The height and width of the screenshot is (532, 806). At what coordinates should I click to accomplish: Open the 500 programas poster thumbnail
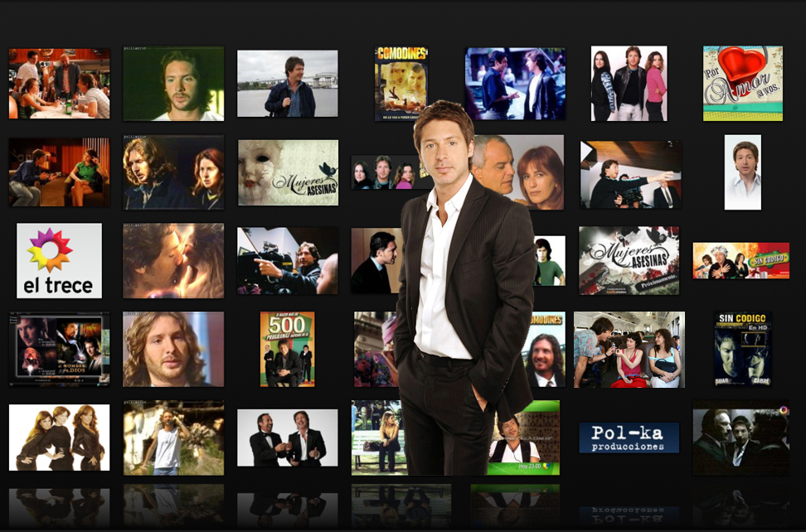[x=287, y=349]
